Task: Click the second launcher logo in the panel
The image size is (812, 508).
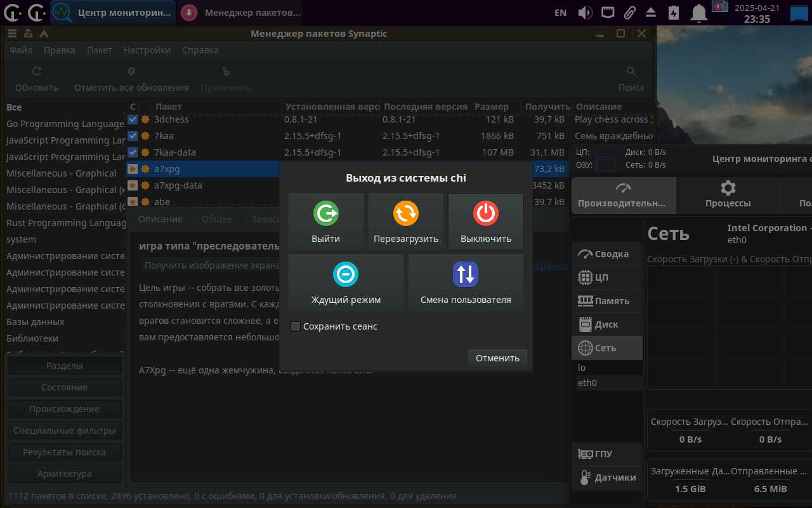Action: pos(36,12)
